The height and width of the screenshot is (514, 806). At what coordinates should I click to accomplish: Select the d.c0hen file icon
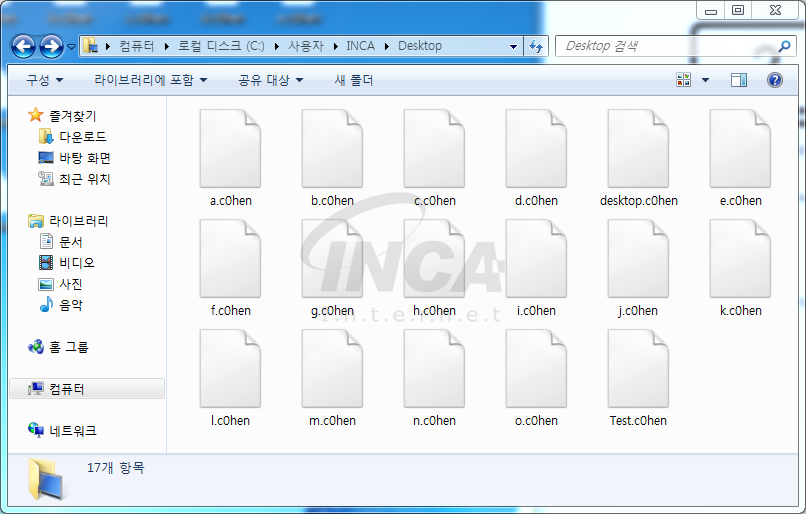tap(536, 149)
